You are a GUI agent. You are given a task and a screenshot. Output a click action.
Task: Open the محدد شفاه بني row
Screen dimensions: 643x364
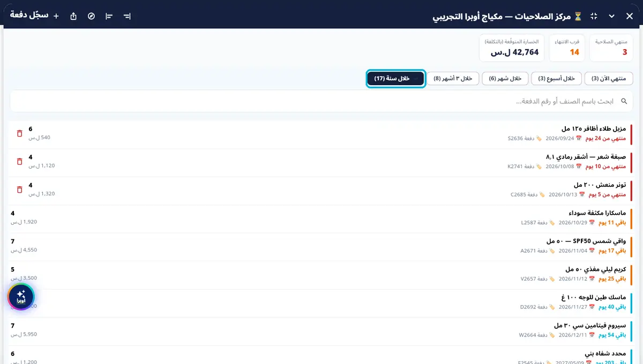(322, 355)
